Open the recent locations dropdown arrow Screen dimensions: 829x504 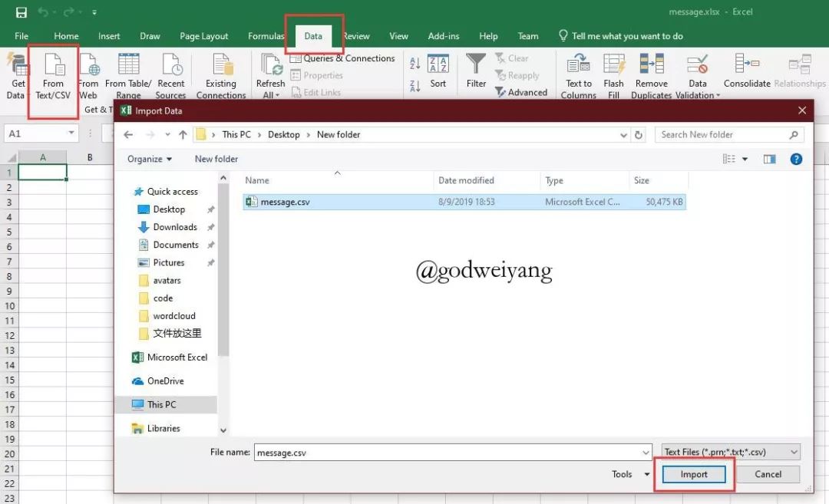(167, 135)
